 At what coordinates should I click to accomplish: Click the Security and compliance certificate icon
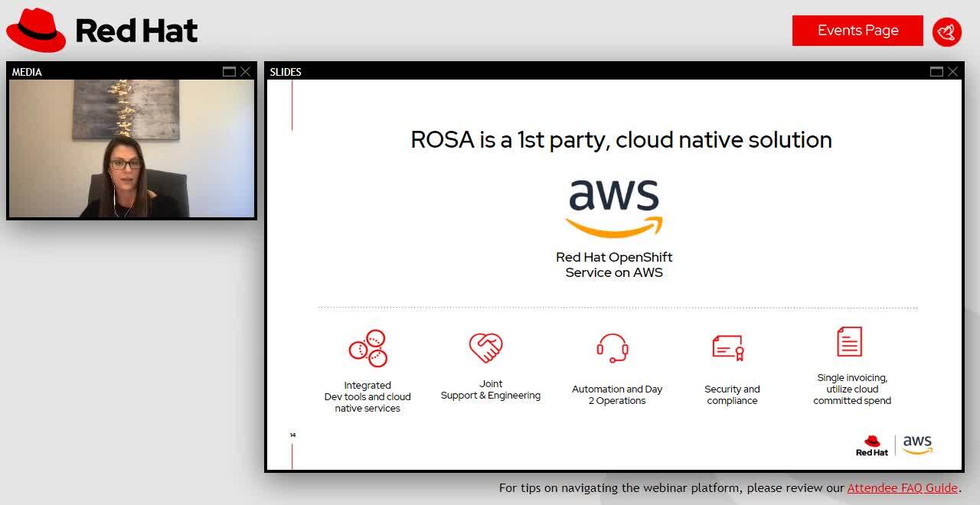coord(728,348)
